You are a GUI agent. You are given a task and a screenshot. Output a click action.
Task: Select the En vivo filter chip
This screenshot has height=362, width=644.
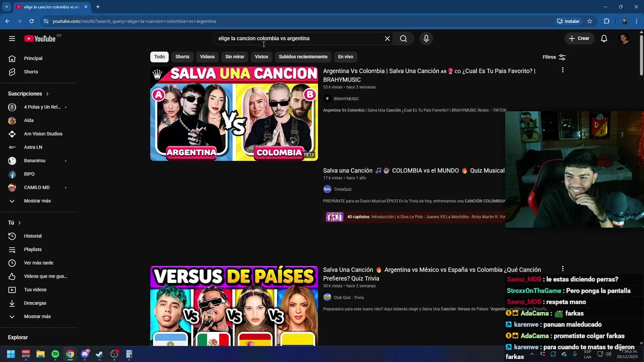346,57
